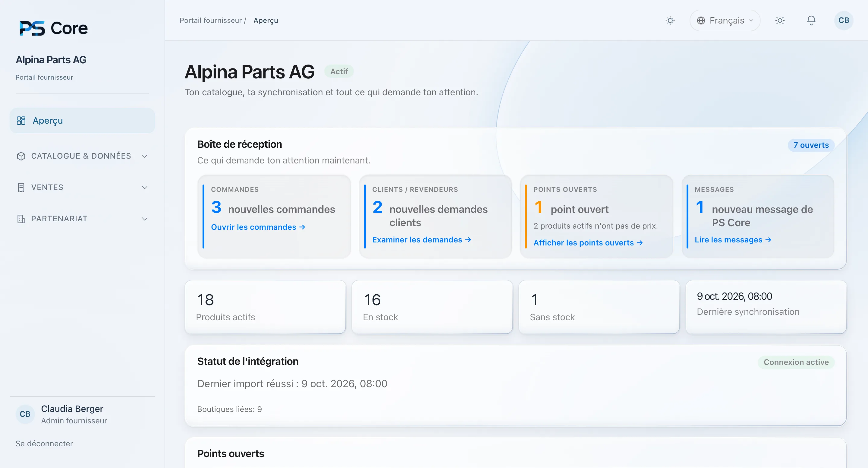Toggle the sun theme icon right of Français

point(780,21)
